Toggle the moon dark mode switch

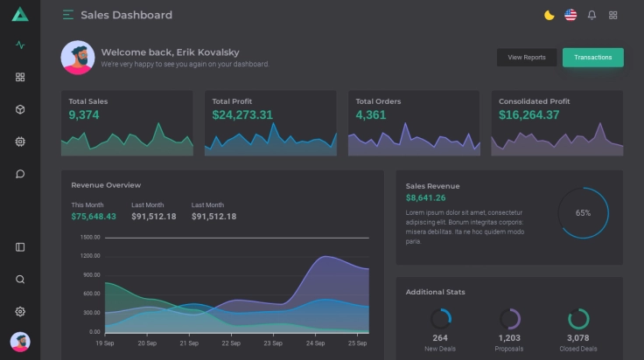549,15
